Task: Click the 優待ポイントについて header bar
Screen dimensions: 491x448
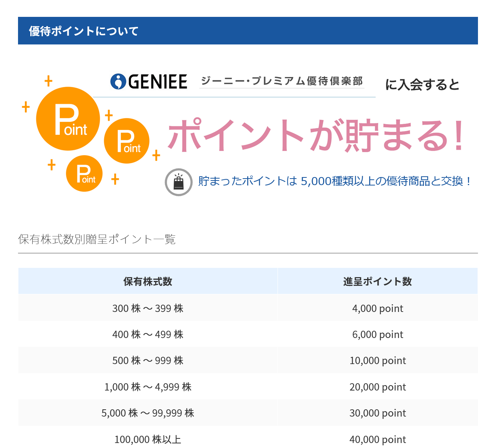Action: coord(248,31)
